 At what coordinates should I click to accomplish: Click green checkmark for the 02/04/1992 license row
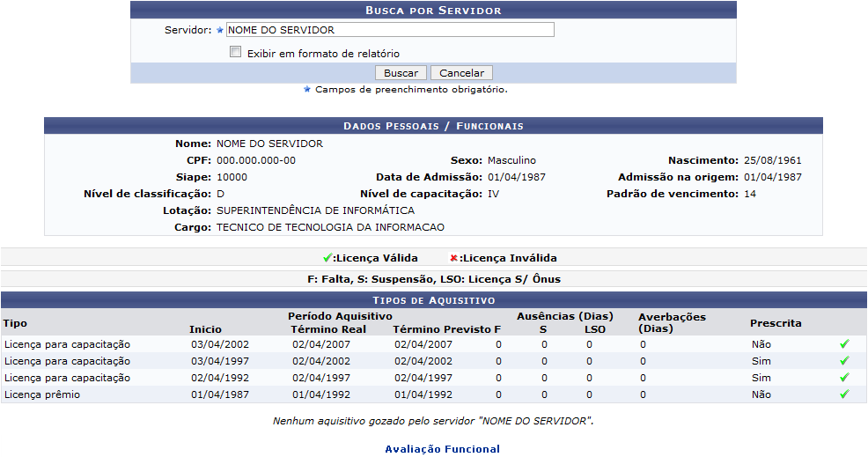[844, 378]
